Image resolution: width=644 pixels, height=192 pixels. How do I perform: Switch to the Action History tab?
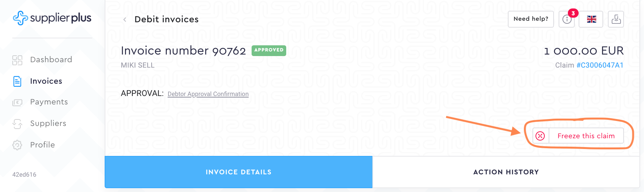pyautogui.click(x=506, y=172)
